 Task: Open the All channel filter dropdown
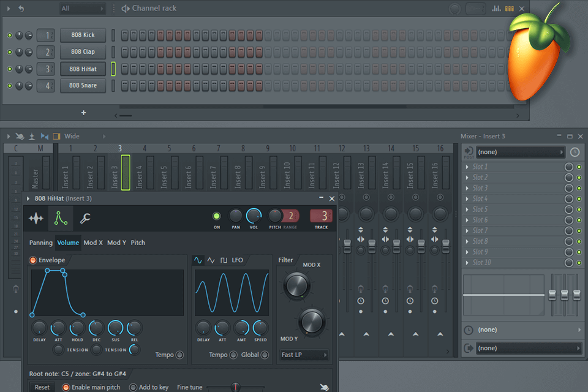click(x=82, y=8)
